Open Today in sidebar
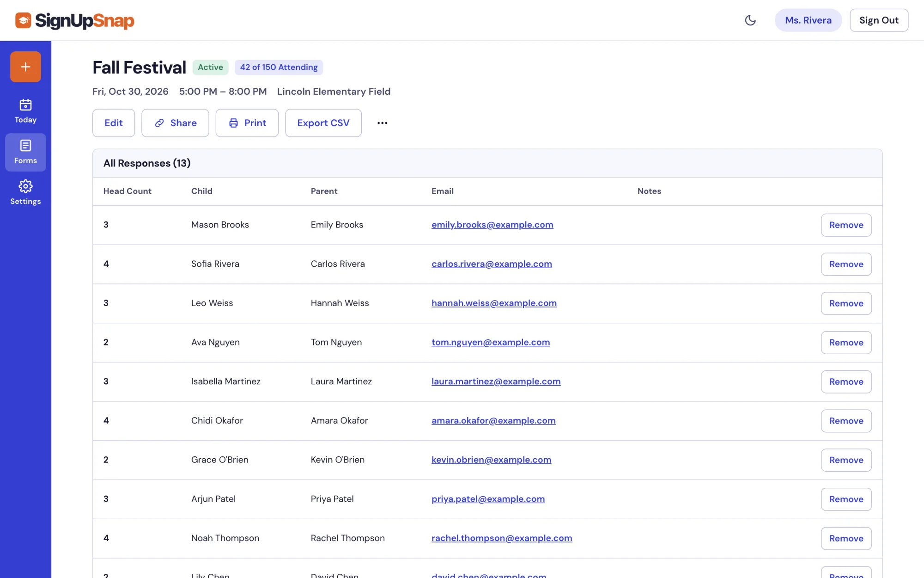Screen dimensions: 924x578 point(25,111)
